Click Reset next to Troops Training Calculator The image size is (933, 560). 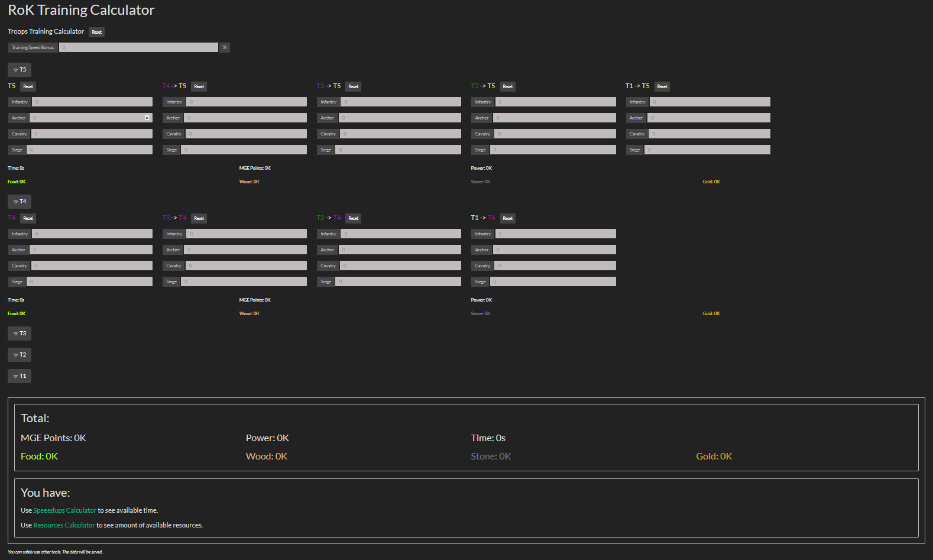click(x=97, y=32)
